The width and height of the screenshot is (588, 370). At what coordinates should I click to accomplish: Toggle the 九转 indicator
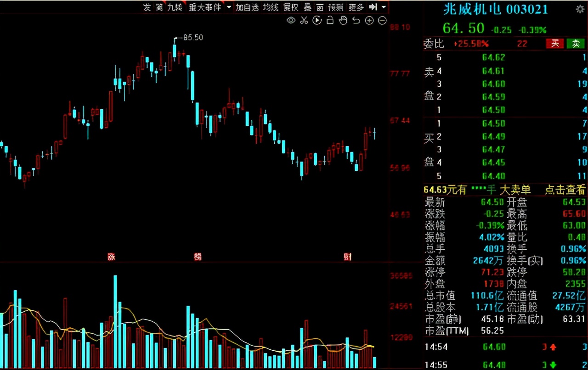tap(175, 7)
